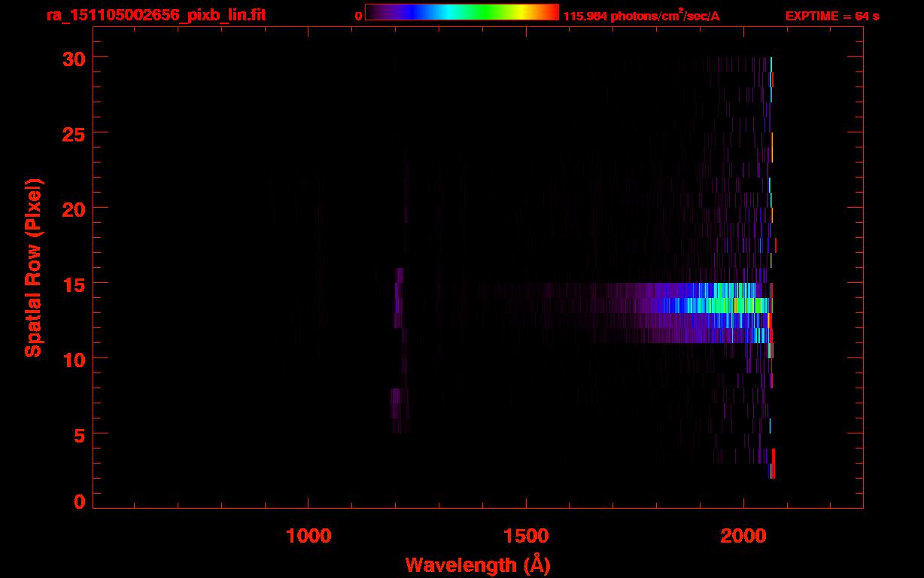Click the x-axis tick label 1500

tap(526, 536)
